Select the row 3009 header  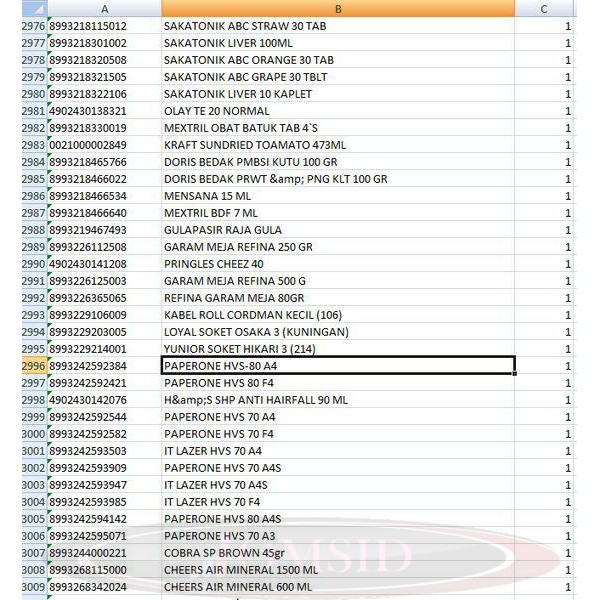32,587
